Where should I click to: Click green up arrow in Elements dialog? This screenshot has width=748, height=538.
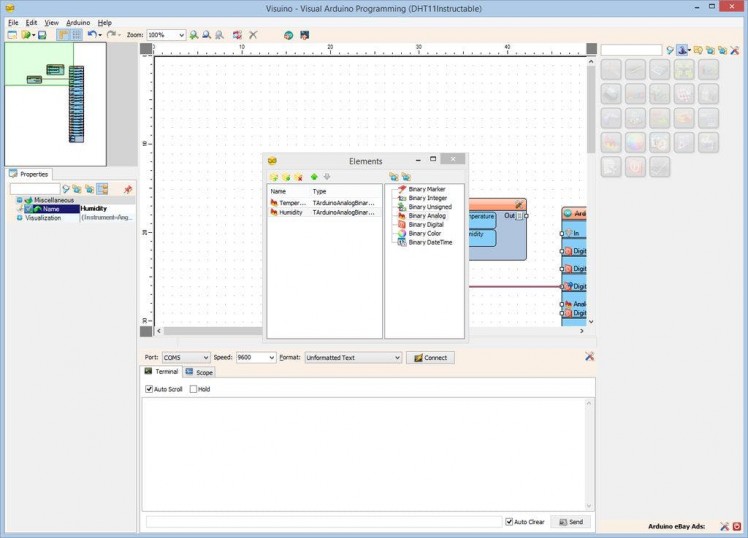[x=314, y=177]
